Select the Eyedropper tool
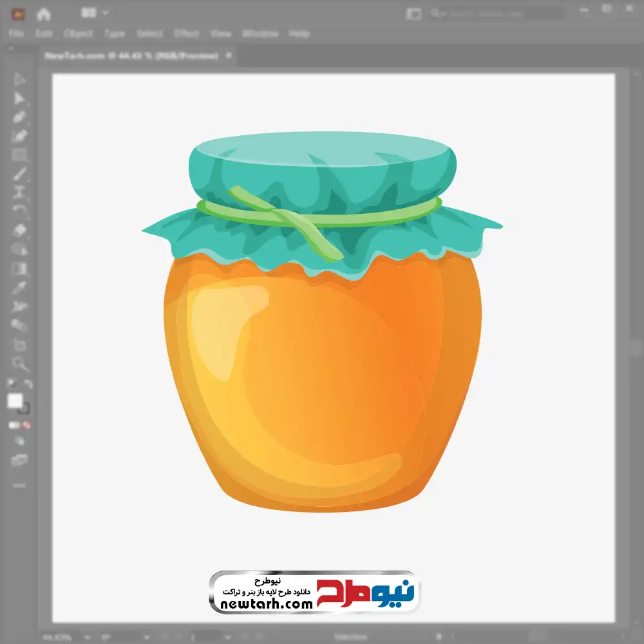644x644 pixels. [x=19, y=287]
